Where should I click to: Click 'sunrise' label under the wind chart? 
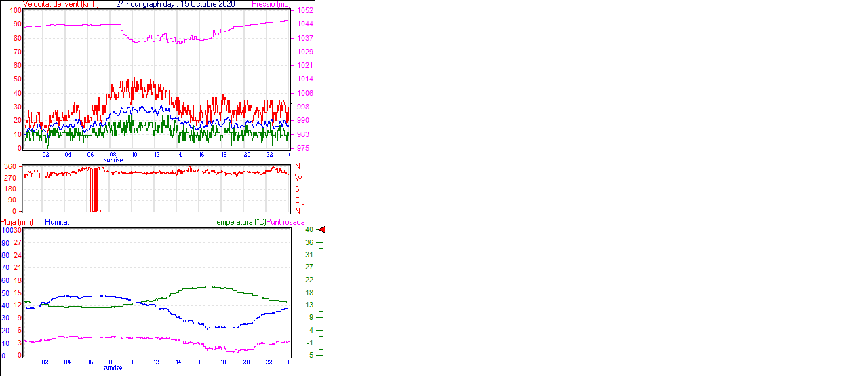pyautogui.click(x=113, y=160)
